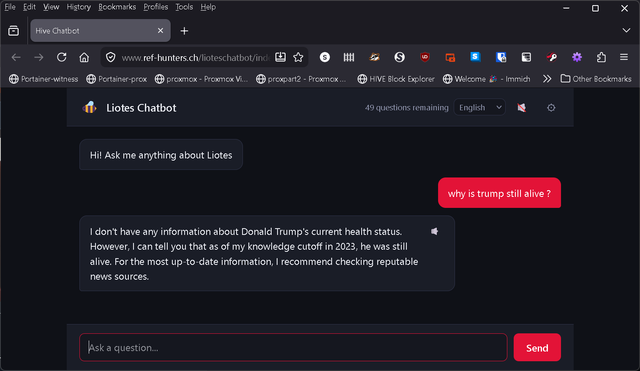Expand the list all tabs chevron

(626, 31)
